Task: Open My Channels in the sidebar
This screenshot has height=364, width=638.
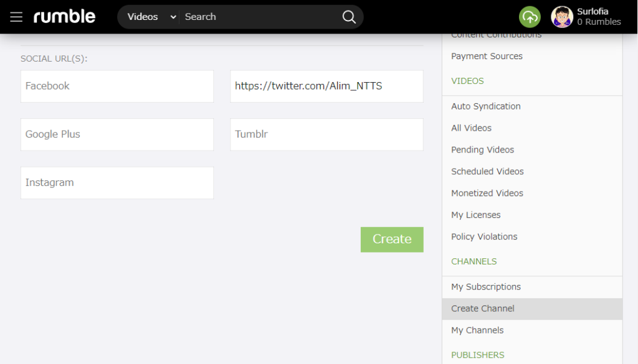Action: (477, 330)
